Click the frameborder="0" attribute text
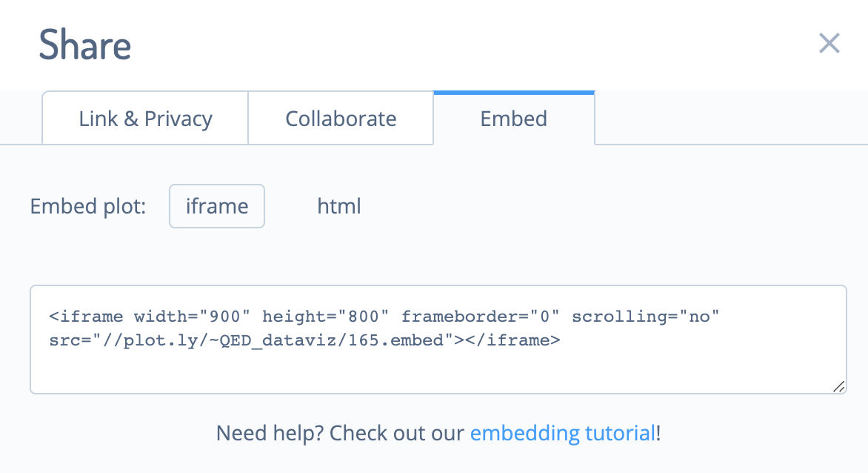The image size is (868, 473). point(481,317)
